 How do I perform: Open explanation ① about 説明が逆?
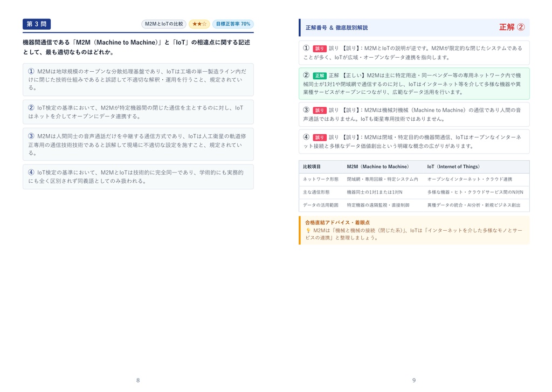coord(414,53)
